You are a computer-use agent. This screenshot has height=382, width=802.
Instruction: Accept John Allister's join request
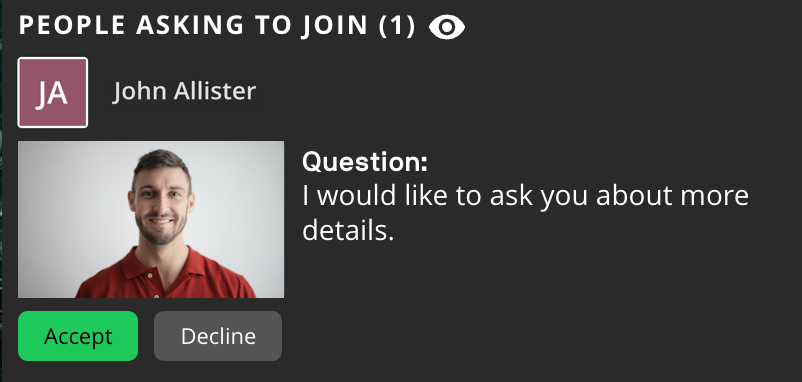point(78,336)
